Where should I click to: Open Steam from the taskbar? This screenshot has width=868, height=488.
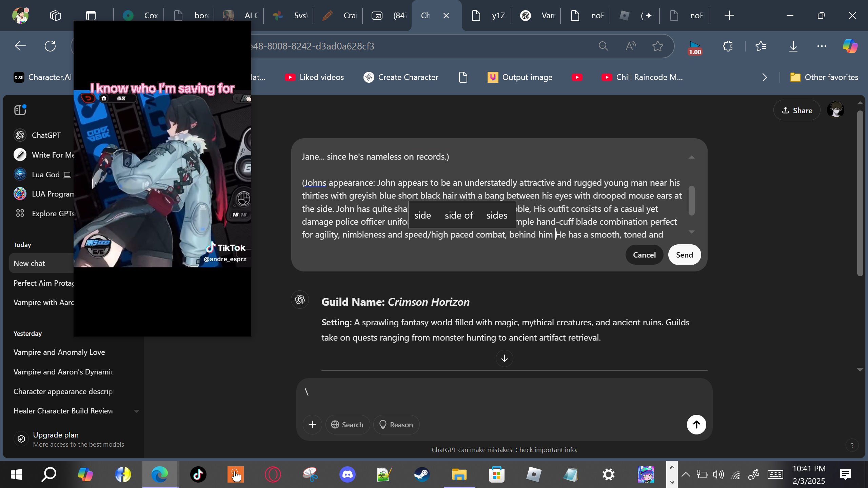[x=422, y=474]
